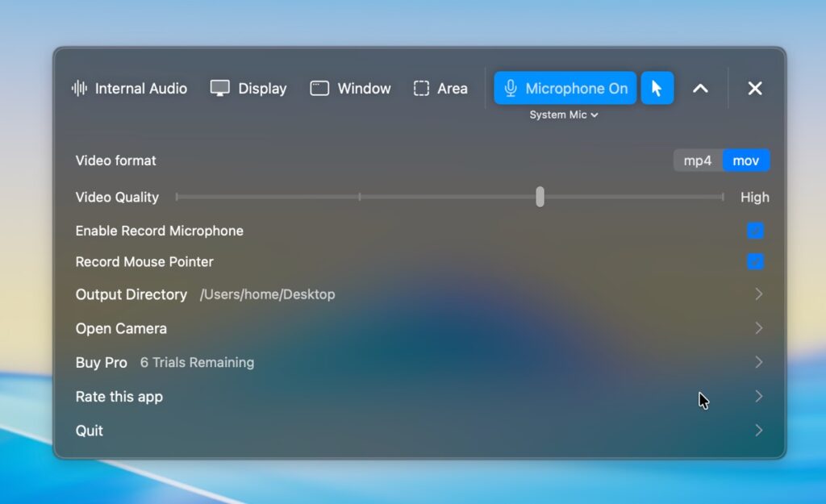The image size is (826, 504).
Task: Disable the Record Mouse Pointer checkbox
Action: coord(755,262)
